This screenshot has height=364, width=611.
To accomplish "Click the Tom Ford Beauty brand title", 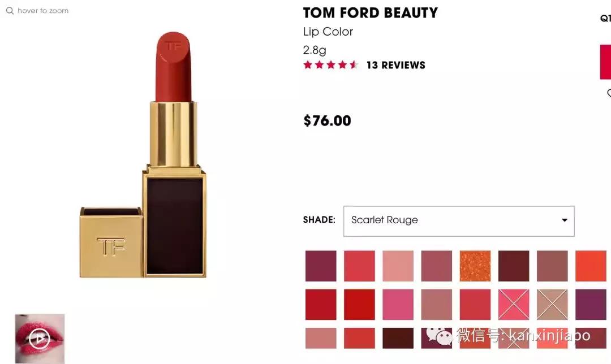I will click(x=370, y=13).
